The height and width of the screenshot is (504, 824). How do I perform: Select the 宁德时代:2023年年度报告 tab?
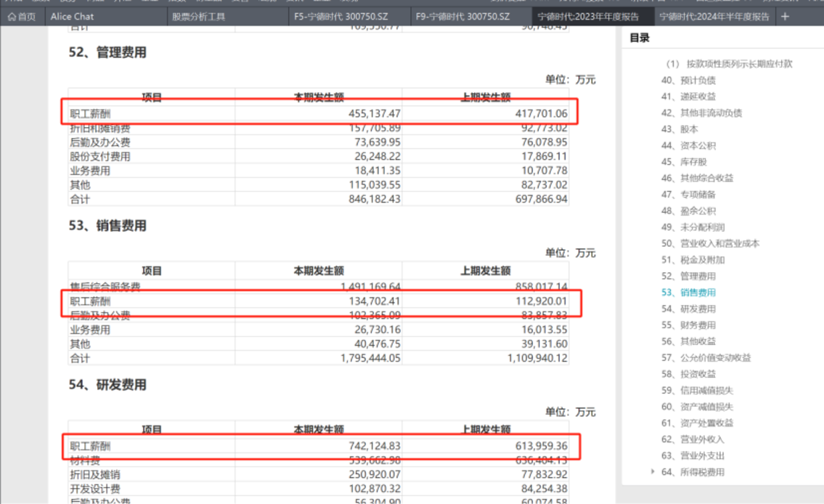(x=588, y=17)
